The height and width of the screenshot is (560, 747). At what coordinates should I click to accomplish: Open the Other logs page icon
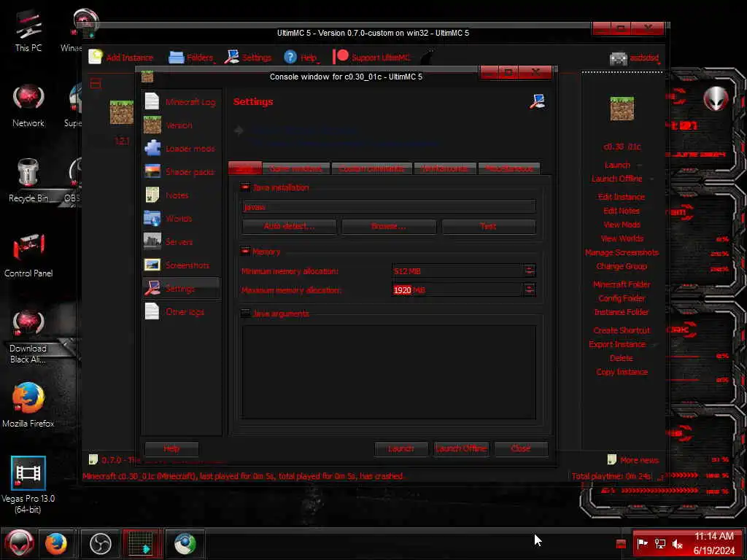tap(152, 311)
